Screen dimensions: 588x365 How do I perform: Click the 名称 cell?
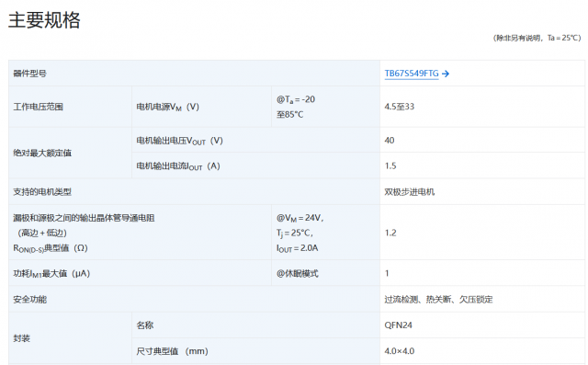click(256, 325)
